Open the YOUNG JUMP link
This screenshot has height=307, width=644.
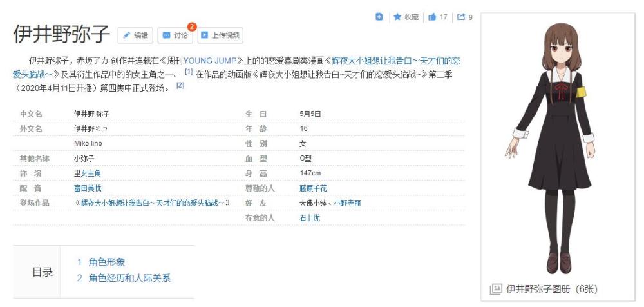coord(210,61)
